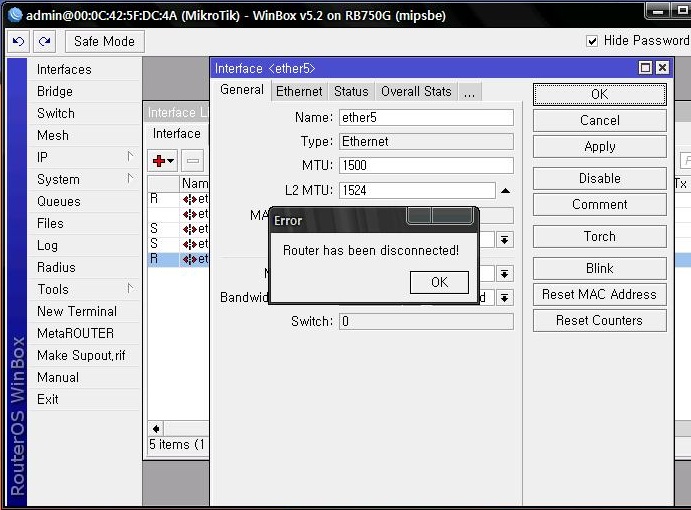Image resolution: width=691 pixels, height=510 pixels.
Task: Select the first interface row marked S
Action: coord(178,229)
